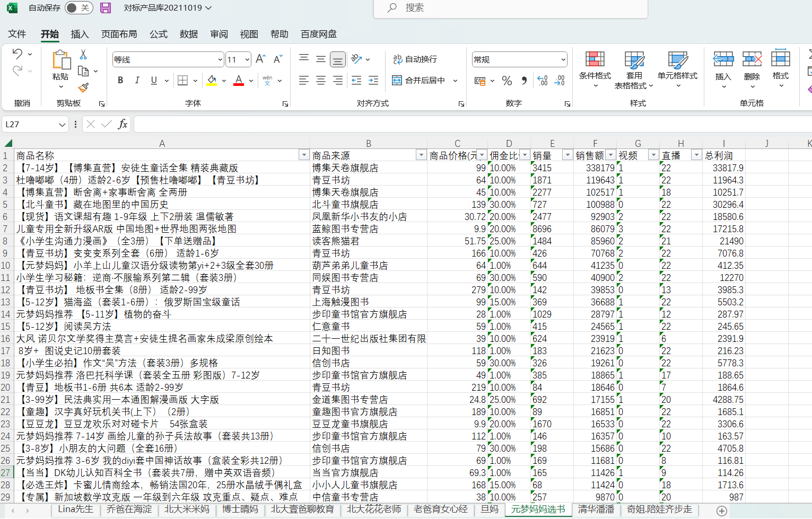Switch to the 百度网盘 tab
Screen dimensions: 812x519
click(x=319, y=34)
